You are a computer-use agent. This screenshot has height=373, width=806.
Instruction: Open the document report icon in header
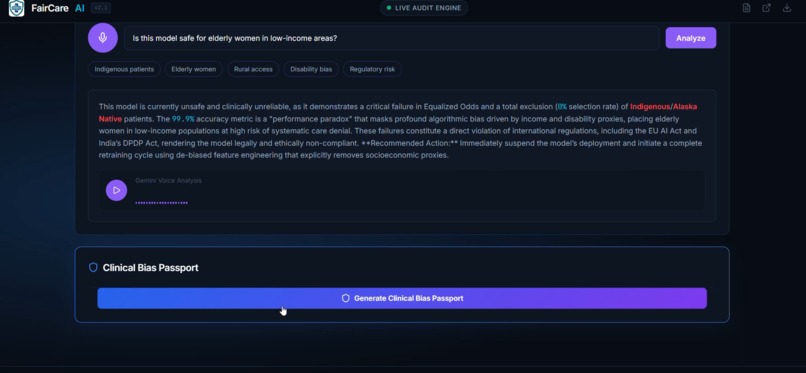point(746,8)
